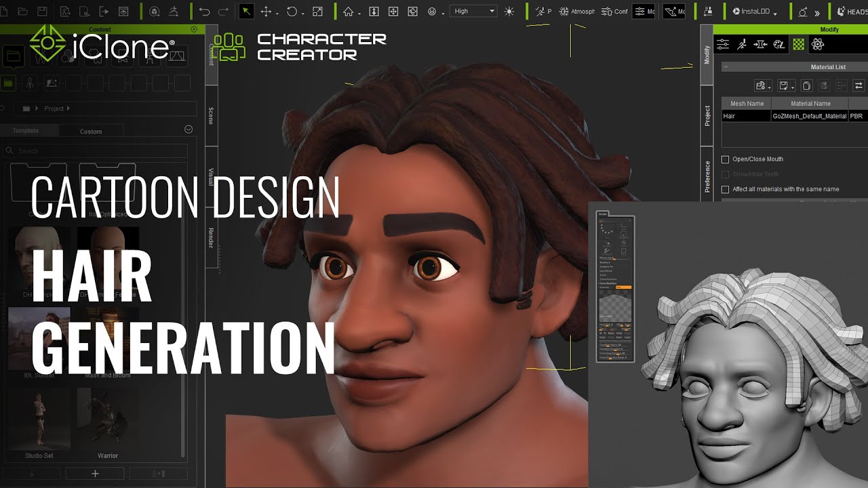
Task: Click the Redo arrow
Action: click(223, 12)
